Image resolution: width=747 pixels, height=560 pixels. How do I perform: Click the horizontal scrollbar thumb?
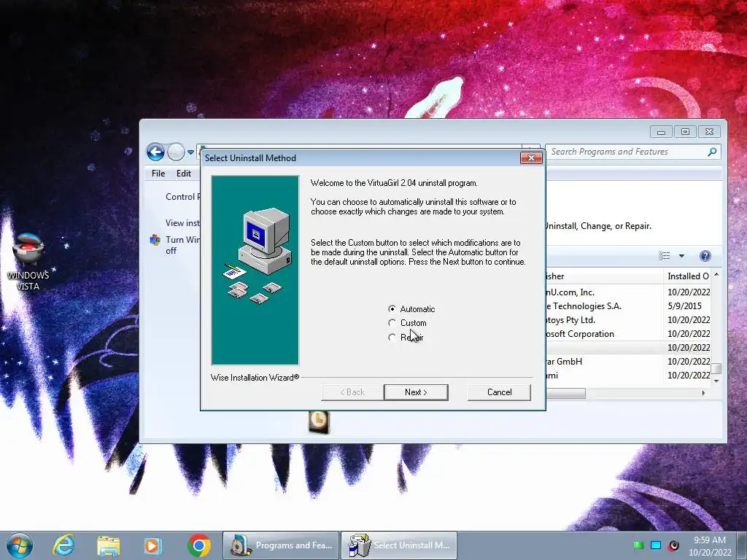(x=566, y=393)
